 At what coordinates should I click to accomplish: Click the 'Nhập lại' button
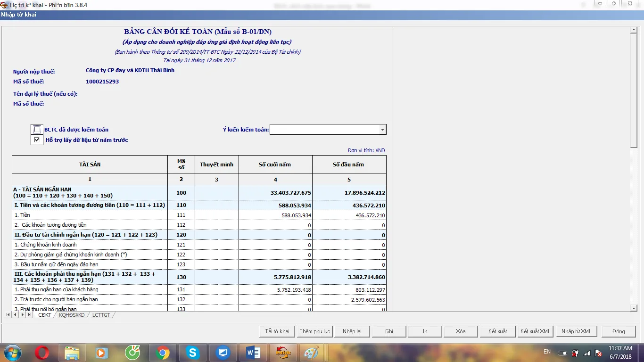click(352, 331)
